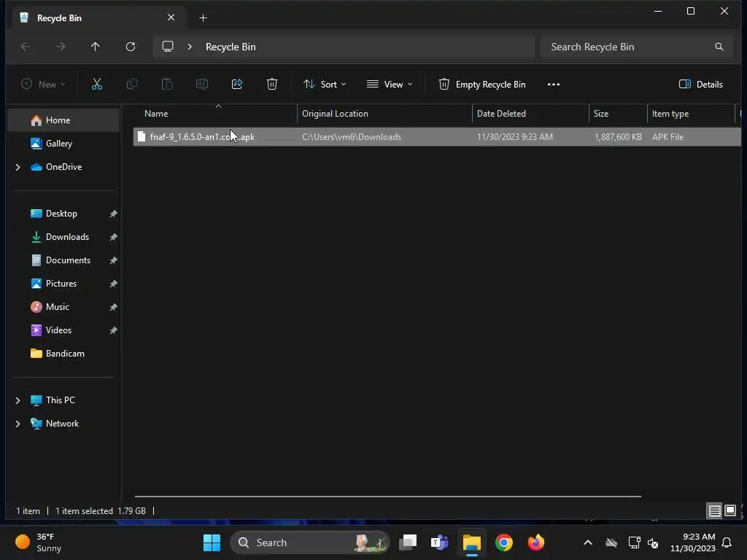Image resolution: width=747 pixels, height=560 pixels.
Task: Open Google Chrome from taskbar
Action: tap(503, 542)
